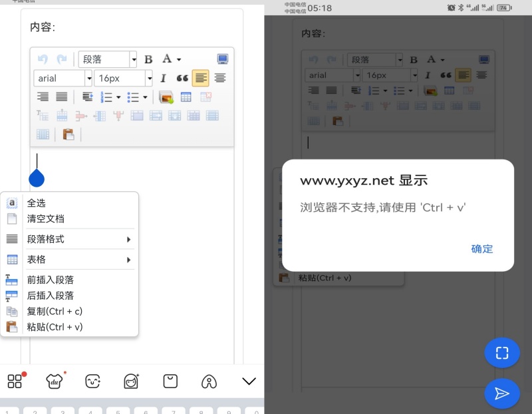This screenshot has width=532, height=414.
Task: Open fullscreen mode in left editor
Action: 223,59
